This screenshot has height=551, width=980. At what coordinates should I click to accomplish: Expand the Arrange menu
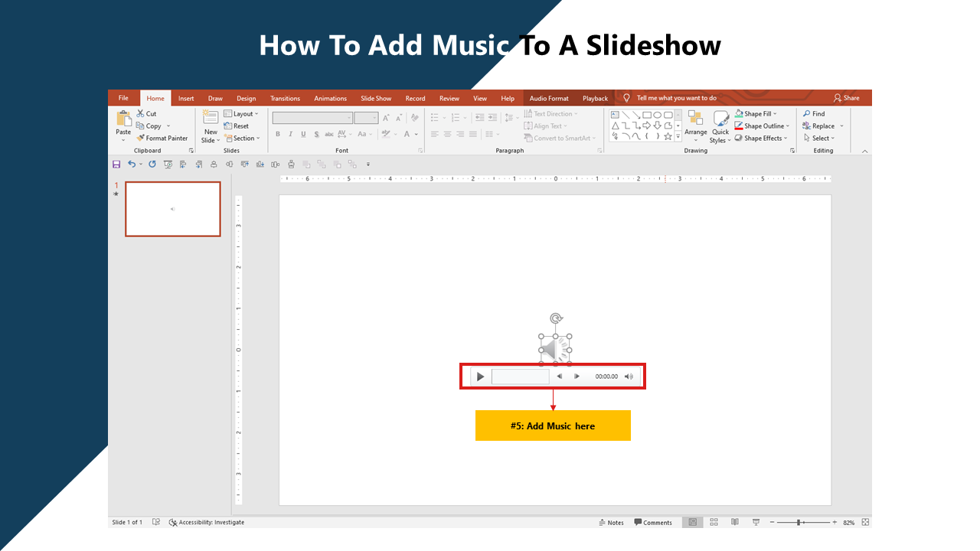click(695, 126)
